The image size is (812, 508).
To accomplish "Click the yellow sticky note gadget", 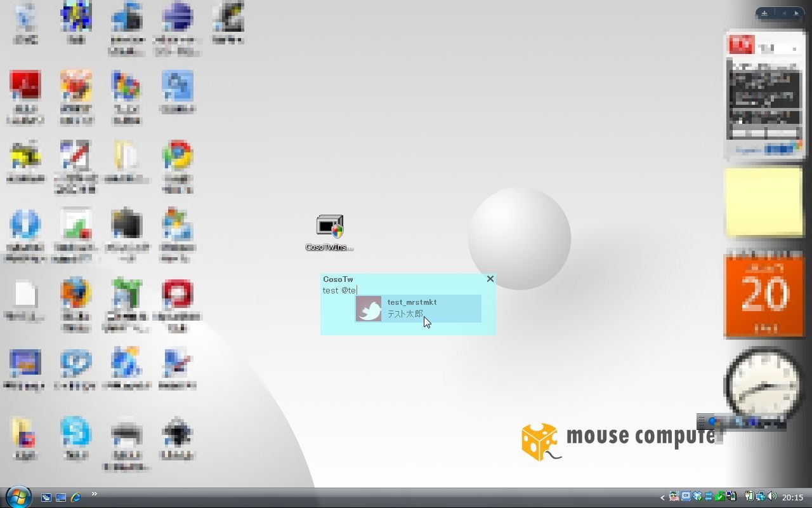I will [x=764, y=202].
